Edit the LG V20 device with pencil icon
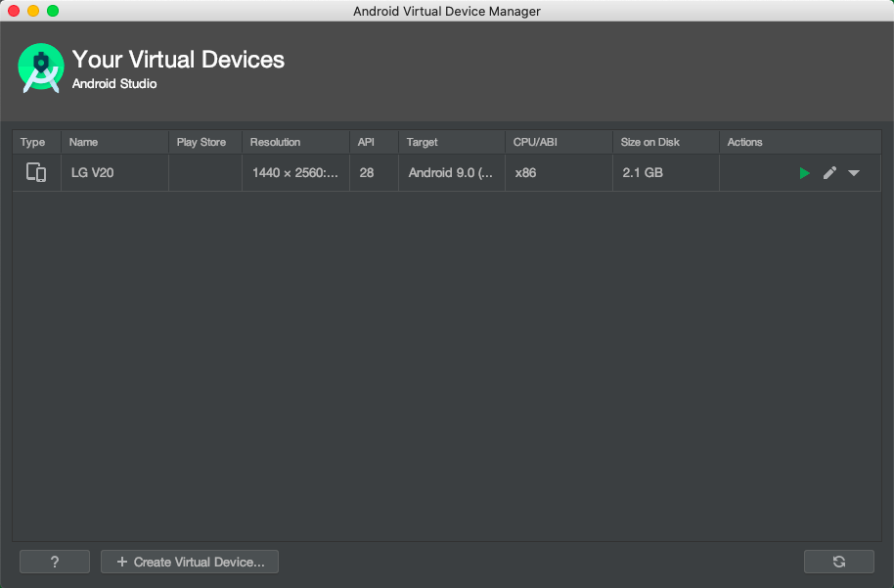The width and height of the screenshot is (894, 588). point(829,173)
